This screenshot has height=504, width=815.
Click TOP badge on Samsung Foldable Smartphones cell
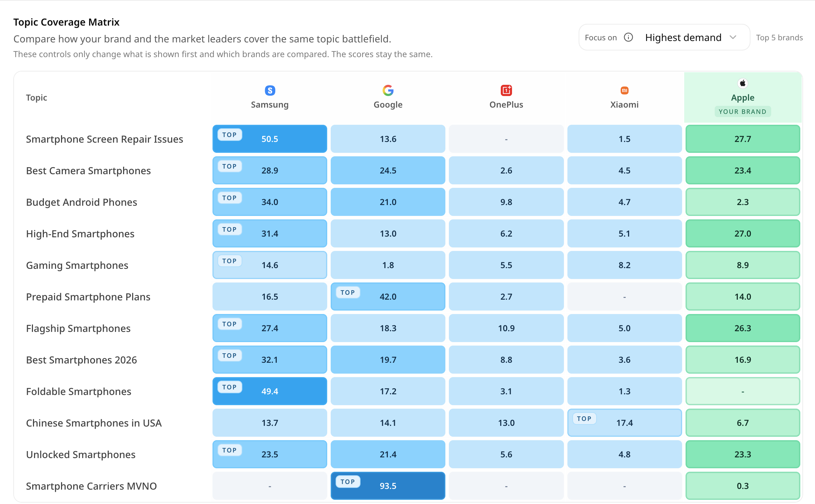click(229, 387)
